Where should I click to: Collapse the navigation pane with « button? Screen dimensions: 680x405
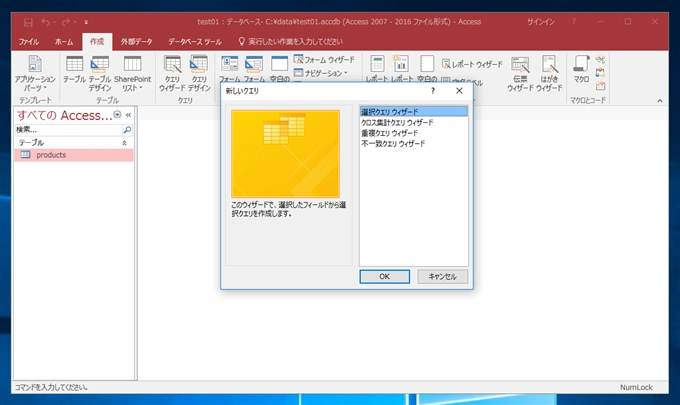click(128, 115)
